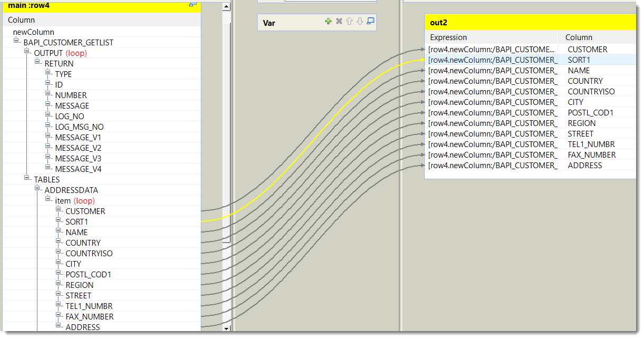Select SORT1 in the input tree
Viewport: 644px width, 339px height.
coord(76,221)
